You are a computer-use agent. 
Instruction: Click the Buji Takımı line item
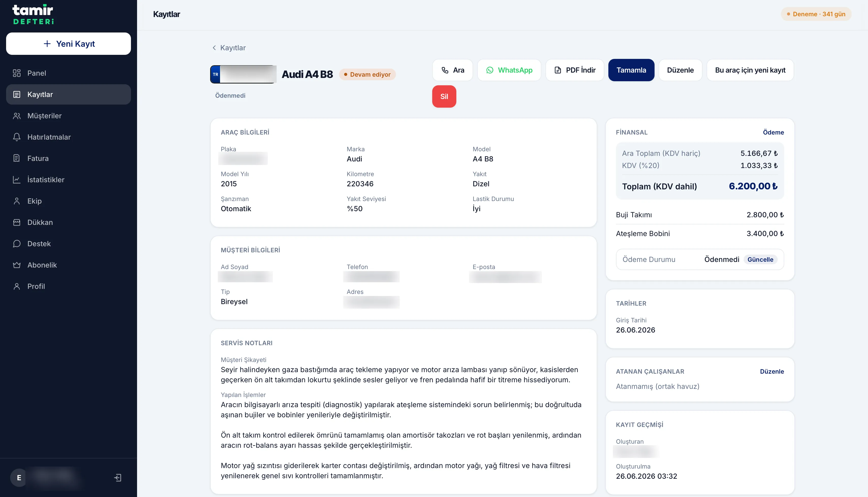point(700,215)
